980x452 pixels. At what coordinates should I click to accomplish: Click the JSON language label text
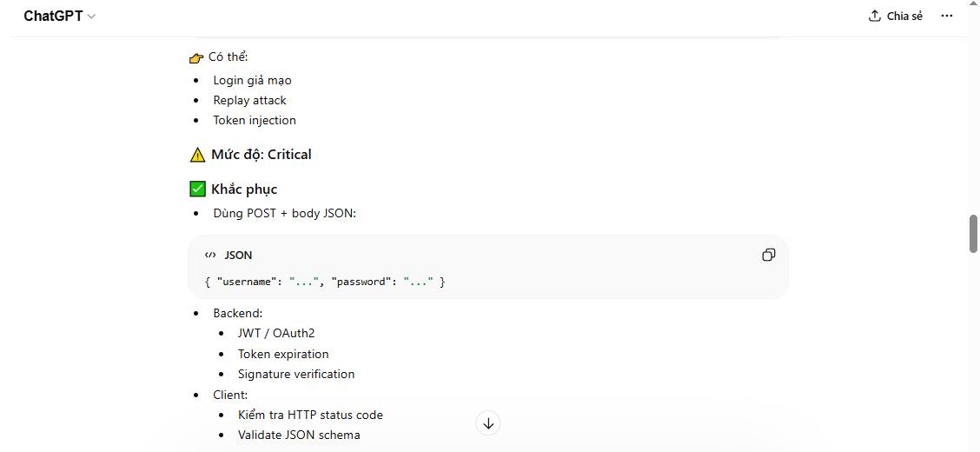tap(238, 256)
